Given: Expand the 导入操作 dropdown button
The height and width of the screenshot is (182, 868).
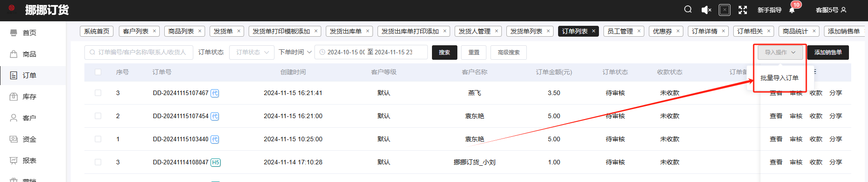Looking at the screenshot, I should (780, 53).
